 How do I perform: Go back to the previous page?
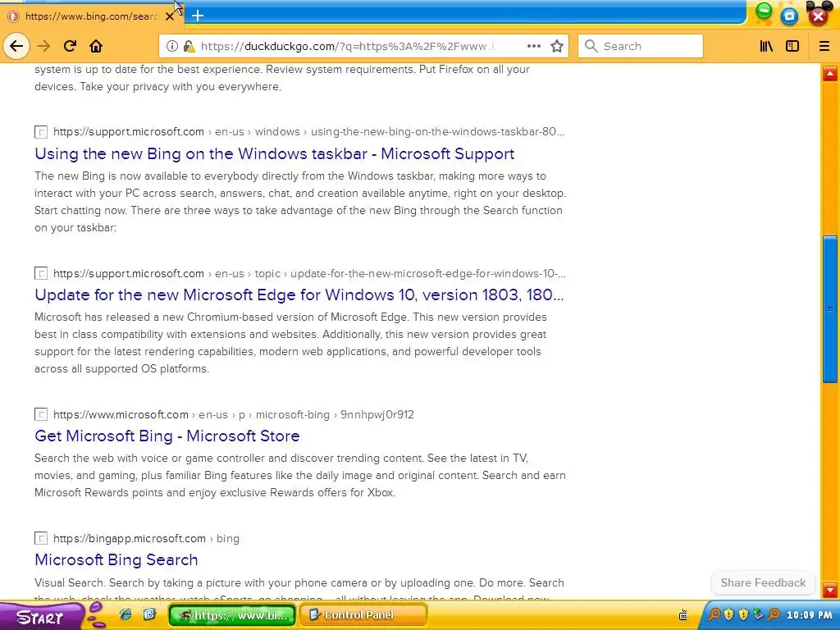(x=16, y=46)
